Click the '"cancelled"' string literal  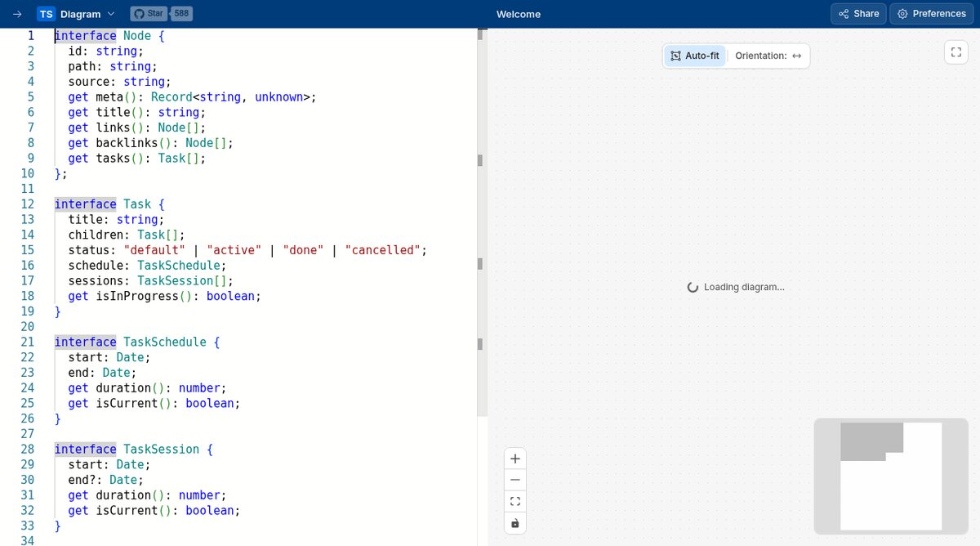point(382,250)
